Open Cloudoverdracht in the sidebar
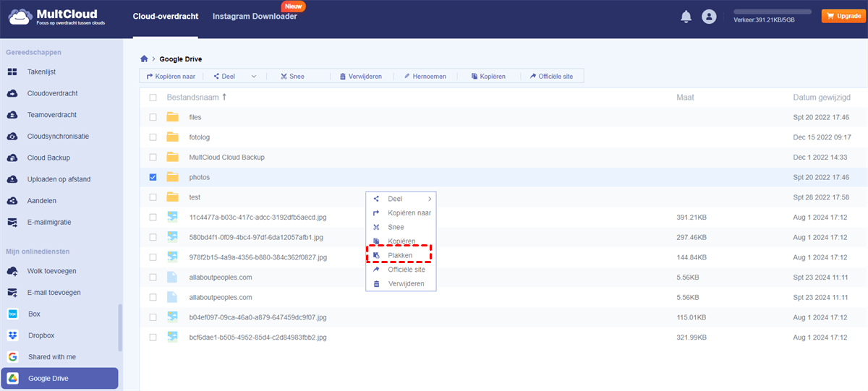The height and width of the screenshot is (391, 868). 52,93
